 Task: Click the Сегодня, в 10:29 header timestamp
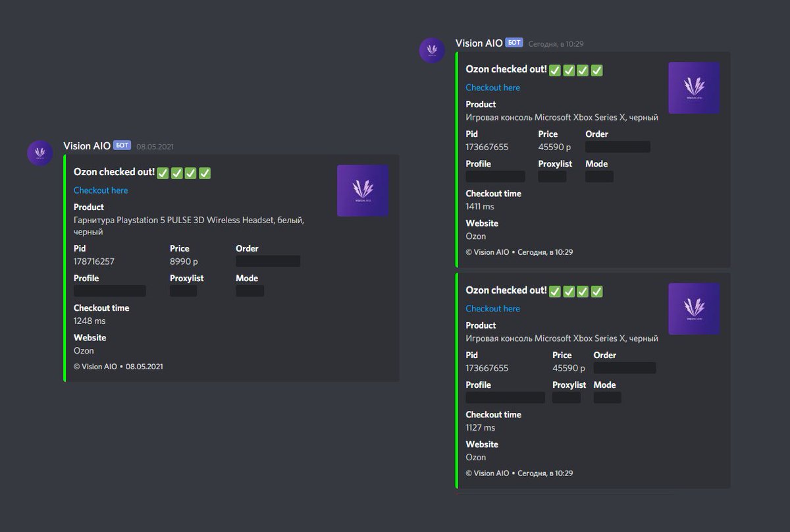pyautogui.click(x=556, y=43)
